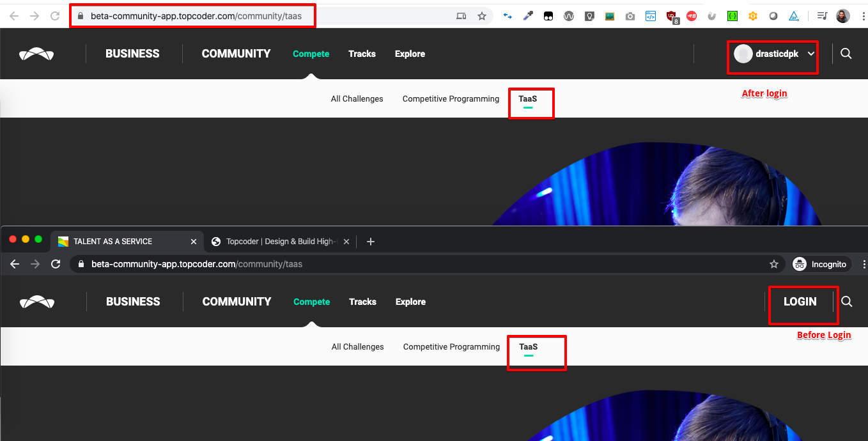Screen dimensions: 868x441
Task: Open Tracks menu in the incognito window
Action: (x=362, y=302)
